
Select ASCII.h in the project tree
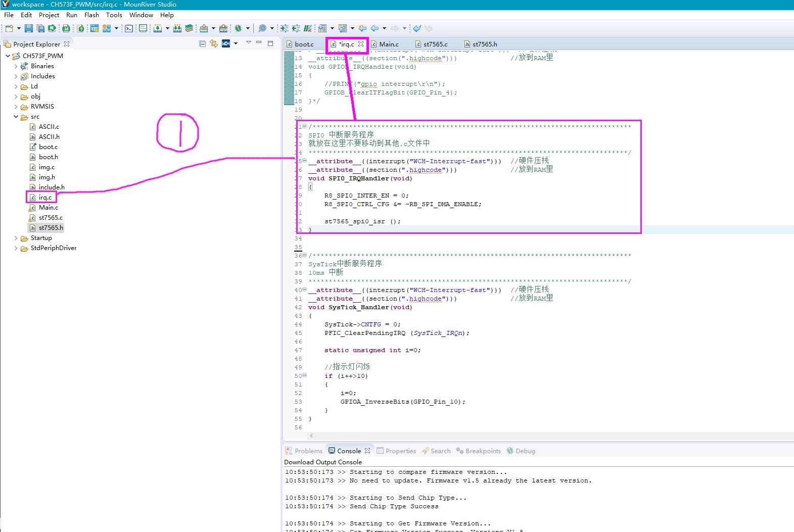[44, 137]
